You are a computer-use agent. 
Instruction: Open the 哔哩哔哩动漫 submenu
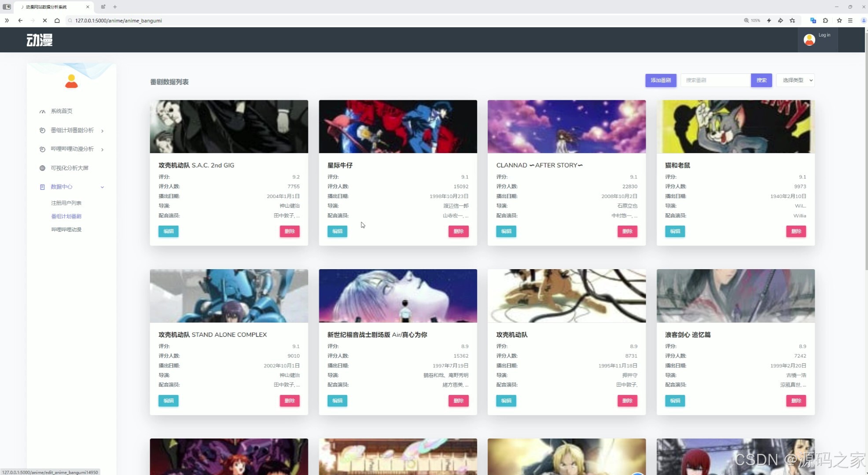coord(66,230)
